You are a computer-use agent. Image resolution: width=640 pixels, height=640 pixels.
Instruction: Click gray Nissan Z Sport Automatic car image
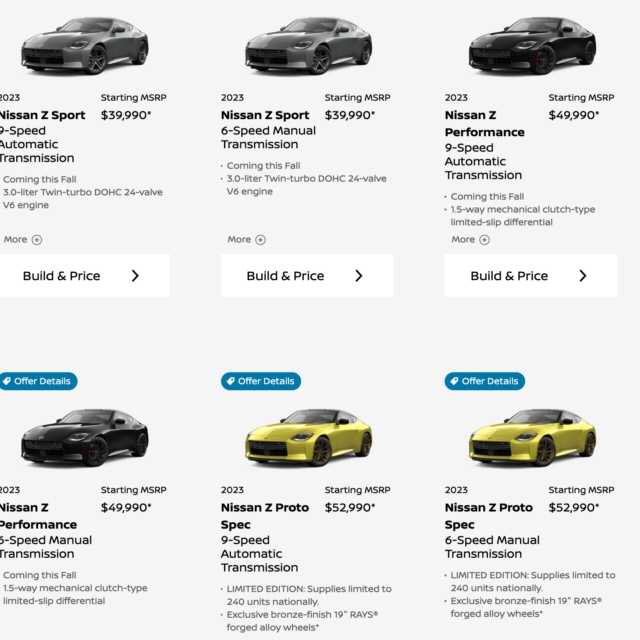tap(85, 46)
